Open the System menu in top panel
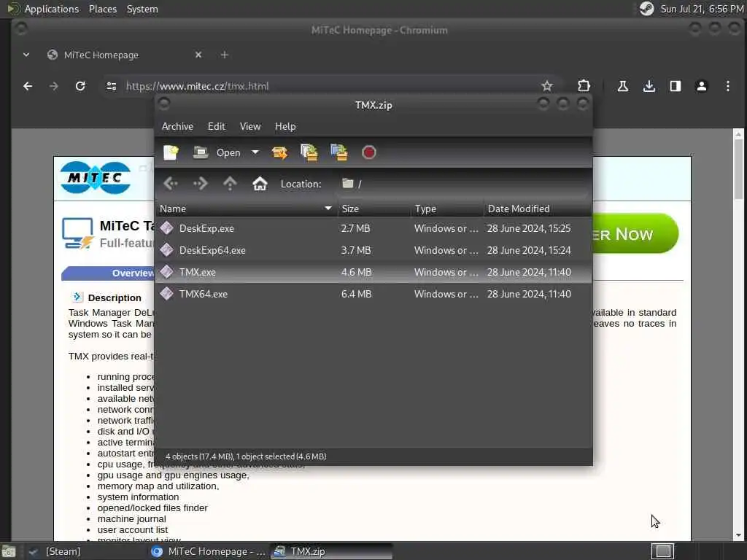 (x=142, y=9)
